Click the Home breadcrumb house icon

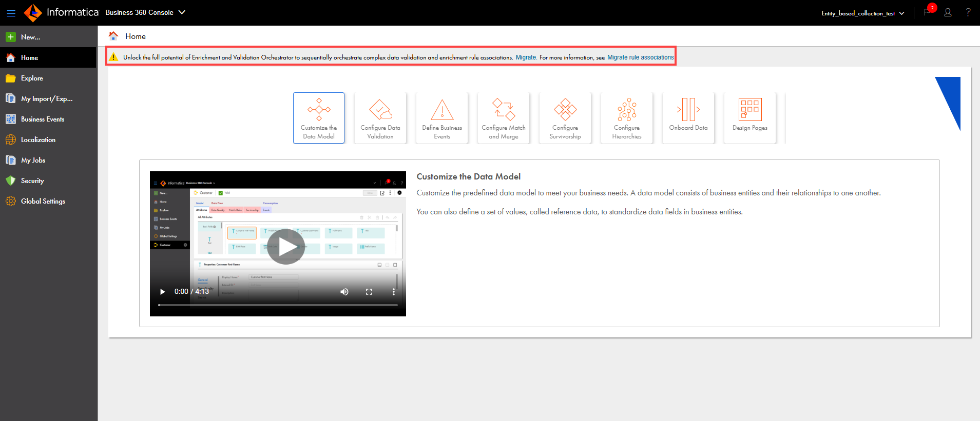coord(113,36)
